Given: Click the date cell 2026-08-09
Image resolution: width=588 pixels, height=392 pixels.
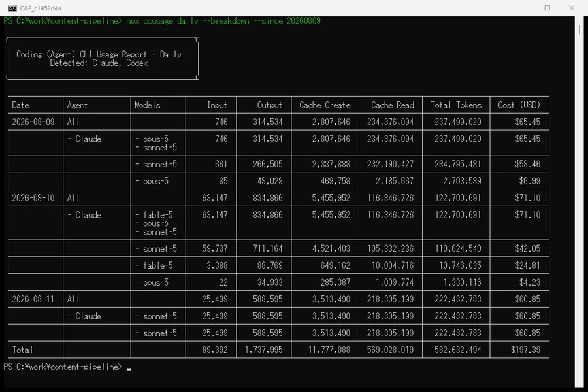Looking at the screenshot, I should [x=33, y=122].
